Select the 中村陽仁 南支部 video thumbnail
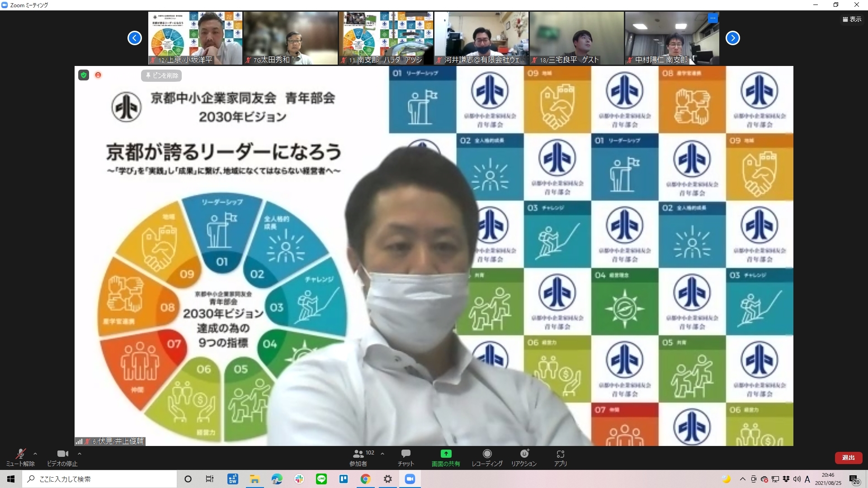 (672, 38)
